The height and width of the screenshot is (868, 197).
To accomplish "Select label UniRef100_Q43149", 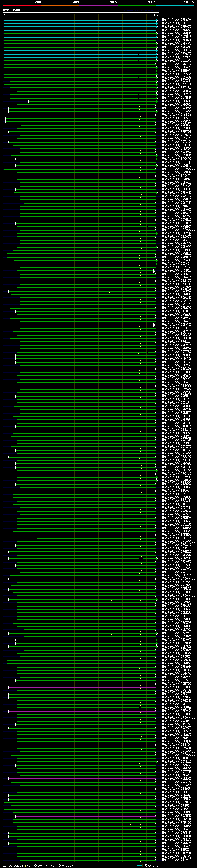I will click(176, 430).
